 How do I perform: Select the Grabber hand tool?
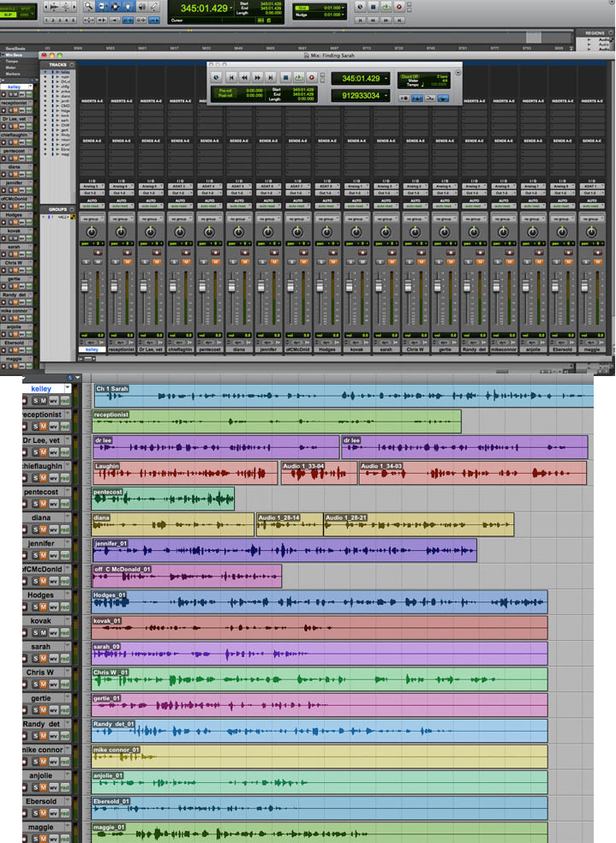[128, 7]
